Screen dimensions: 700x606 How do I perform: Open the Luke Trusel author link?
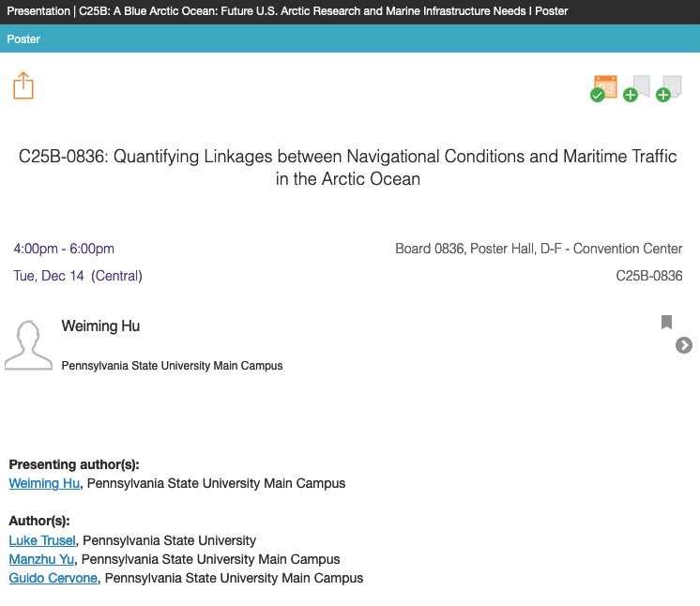point(42,540)
